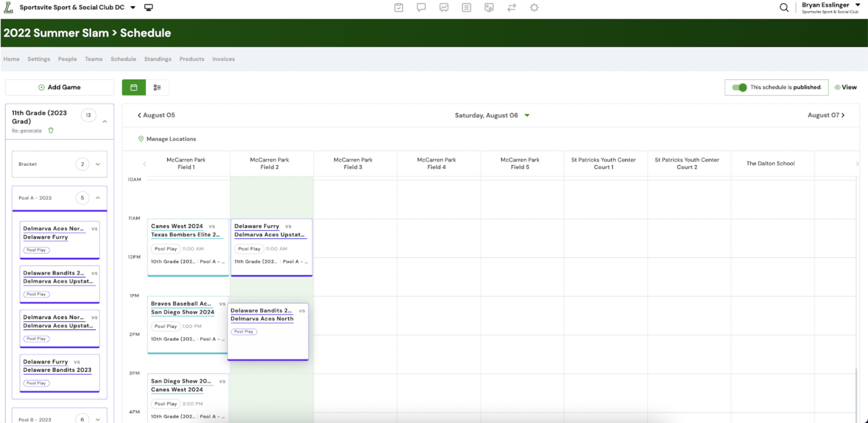Switch to calendar grid view
The width and height of the screenshot is (868, 423).
134,87
